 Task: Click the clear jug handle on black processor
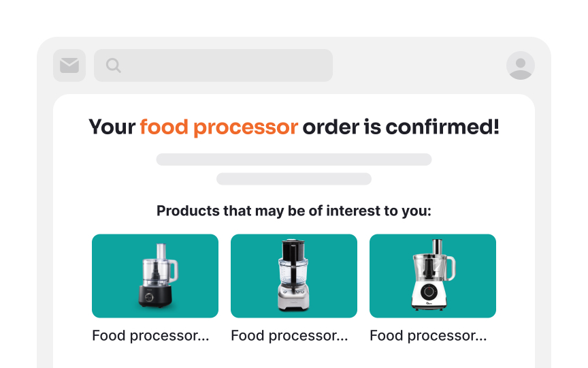point(174,271)
